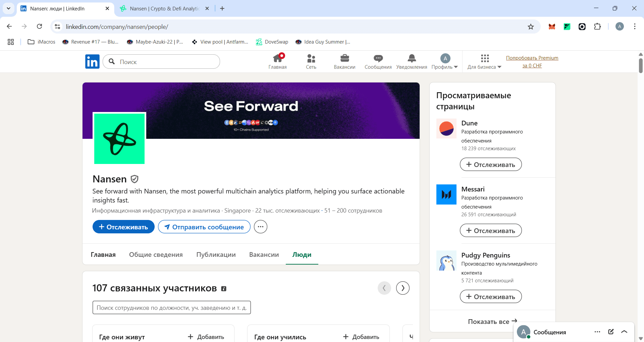Open Сообщения messaging icon in navbar
644x342 pixels.
378,61
